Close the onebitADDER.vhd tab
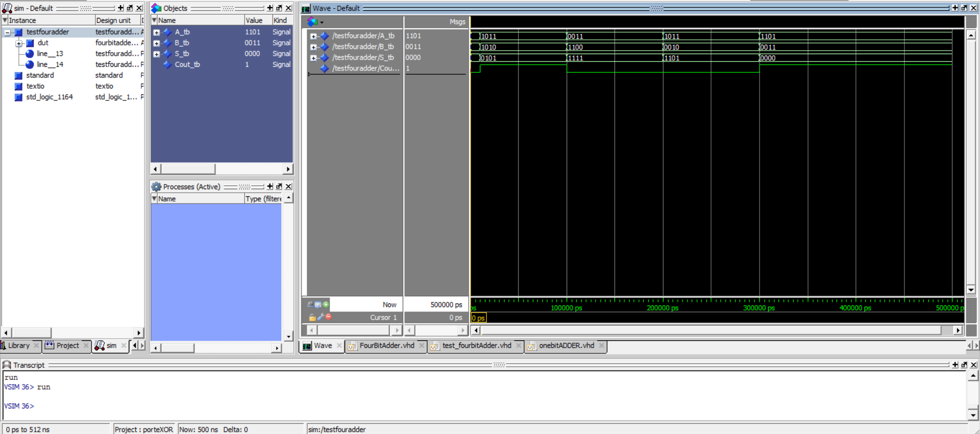The height and width of the screenshot is (434, 980). [x=602, y=346]
